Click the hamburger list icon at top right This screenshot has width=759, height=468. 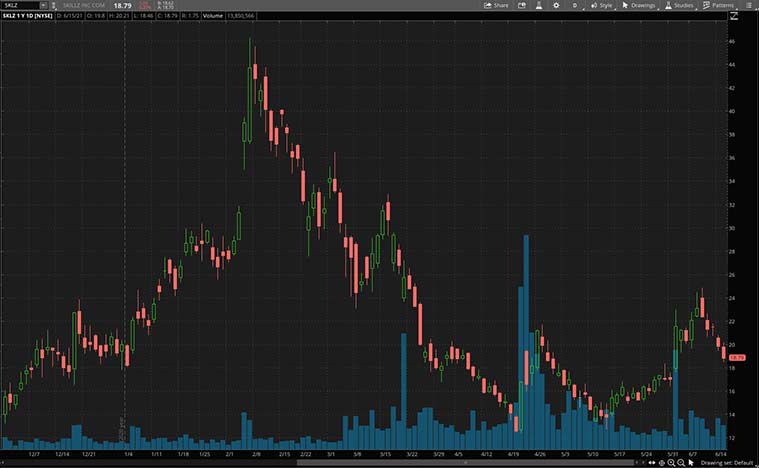click(x=750, y=5)
